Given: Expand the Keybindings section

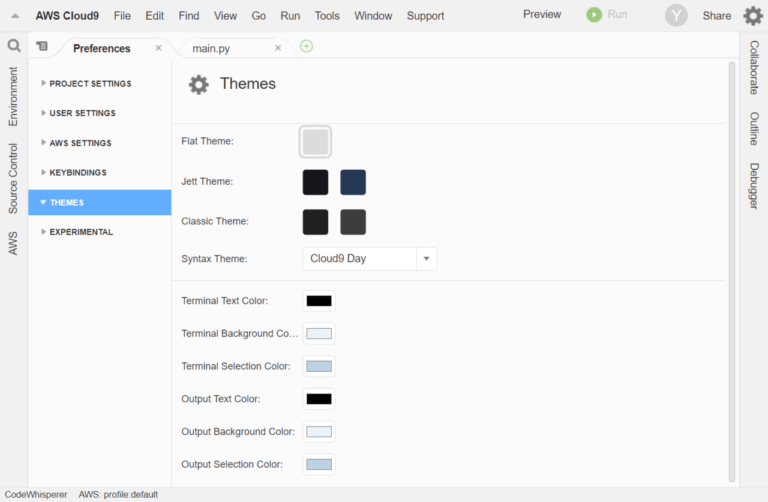Looking at the screenshot, I should point(77,173).
